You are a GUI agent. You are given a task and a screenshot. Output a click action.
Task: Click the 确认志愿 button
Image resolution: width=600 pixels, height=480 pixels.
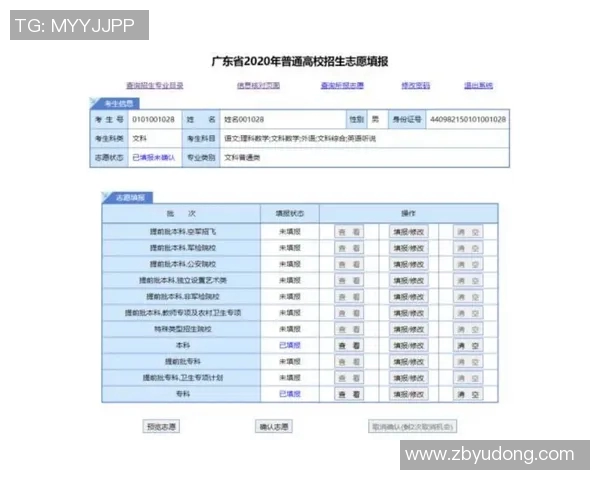[x=274, y=426]
